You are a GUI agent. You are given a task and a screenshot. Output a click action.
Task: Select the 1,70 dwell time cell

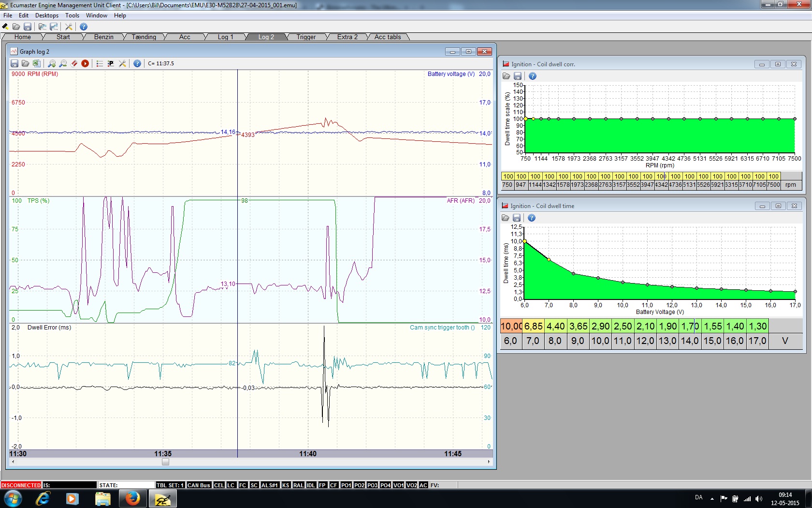[x=690, y=327]
